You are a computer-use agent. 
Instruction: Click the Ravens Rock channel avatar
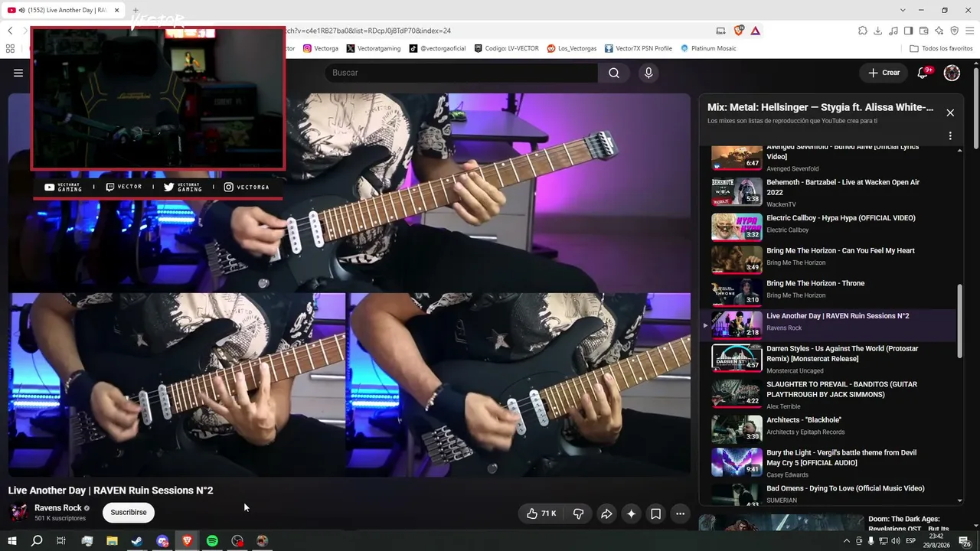18,512
